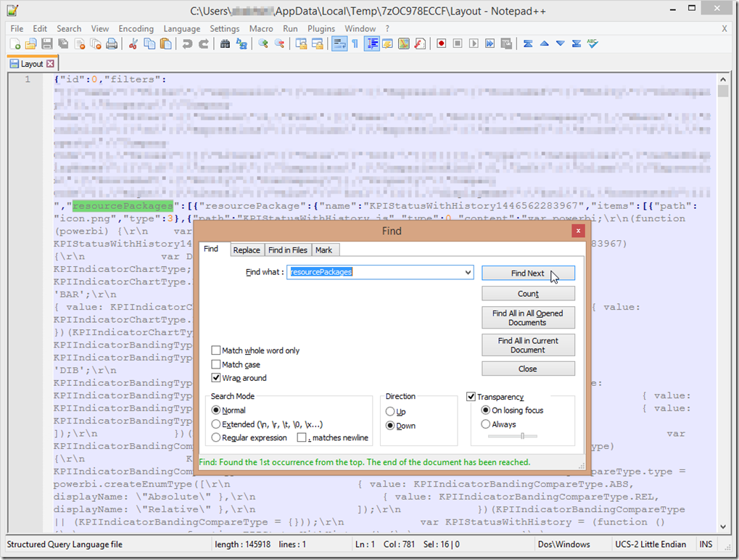The image size is (739, 560).
Task: Cut selection with scissors icon
Action: [x=133, y=44]
